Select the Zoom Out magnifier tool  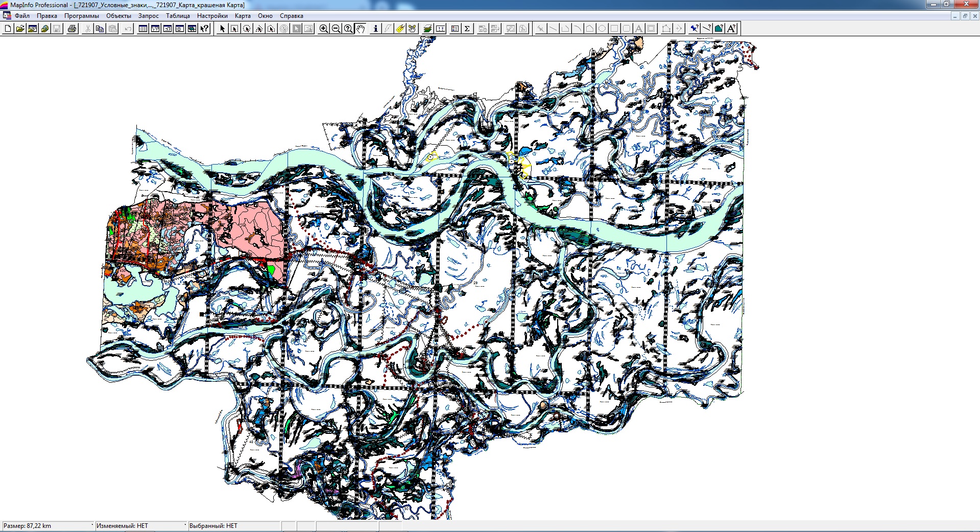point(336,29)
